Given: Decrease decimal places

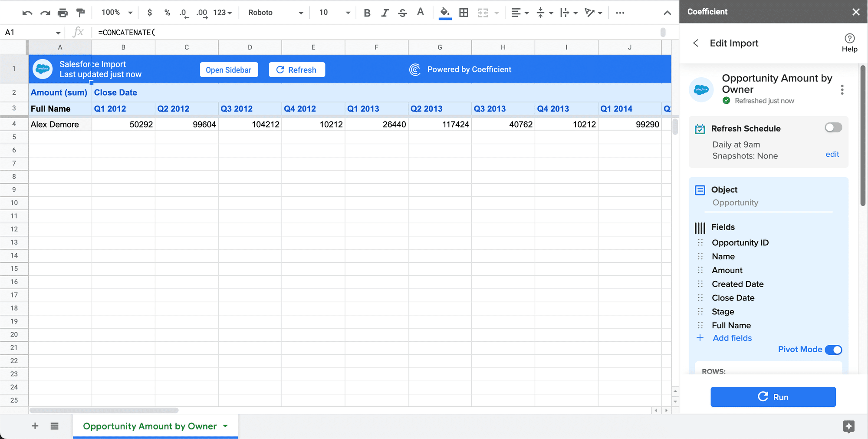Looking at the screenshot, I should pos(184,13).
